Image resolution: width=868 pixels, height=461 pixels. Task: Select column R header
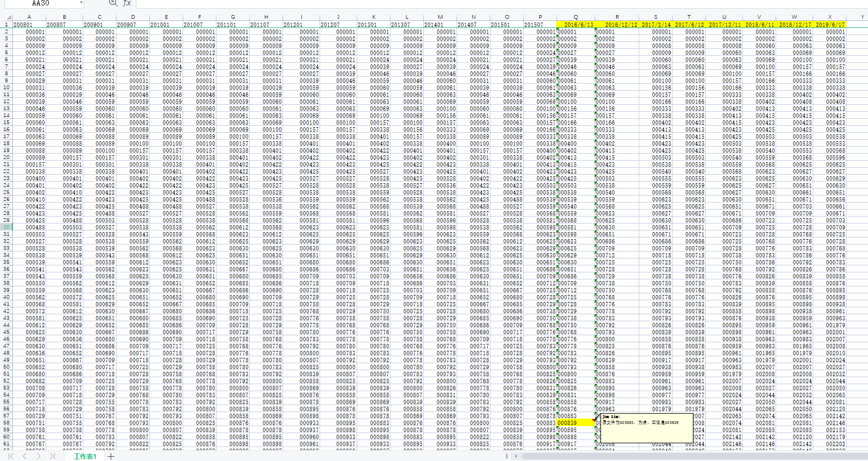[617, 17]
